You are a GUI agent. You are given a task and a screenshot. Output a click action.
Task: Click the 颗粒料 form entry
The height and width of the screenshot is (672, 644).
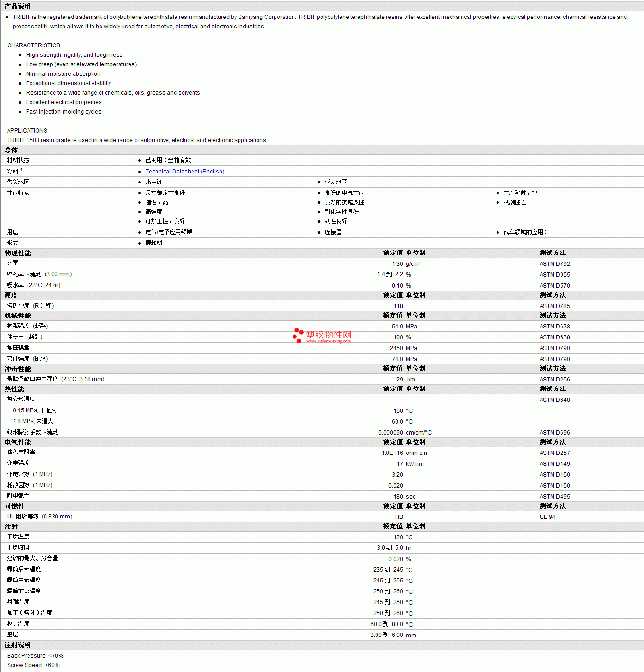pos(154,243)
